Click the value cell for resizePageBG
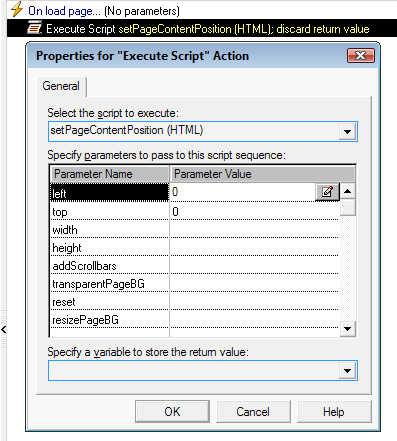 click(x=255, y=319)
